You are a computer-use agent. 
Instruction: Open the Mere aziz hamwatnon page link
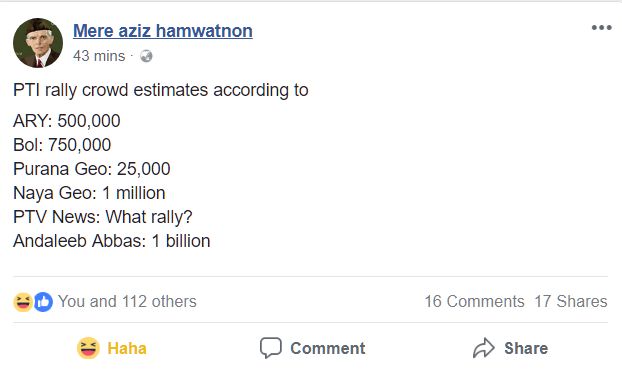click(163, 31)
